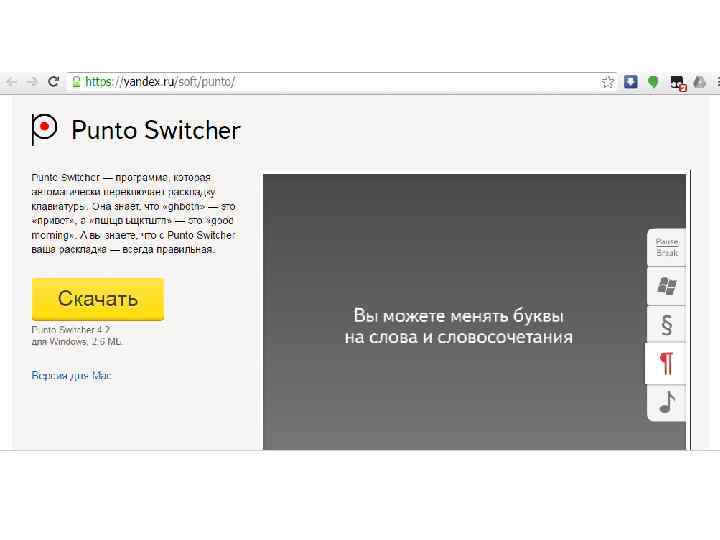Select the Windows logo key tab
This screenshot has height=540, width=720.
[x=666, y=286]
